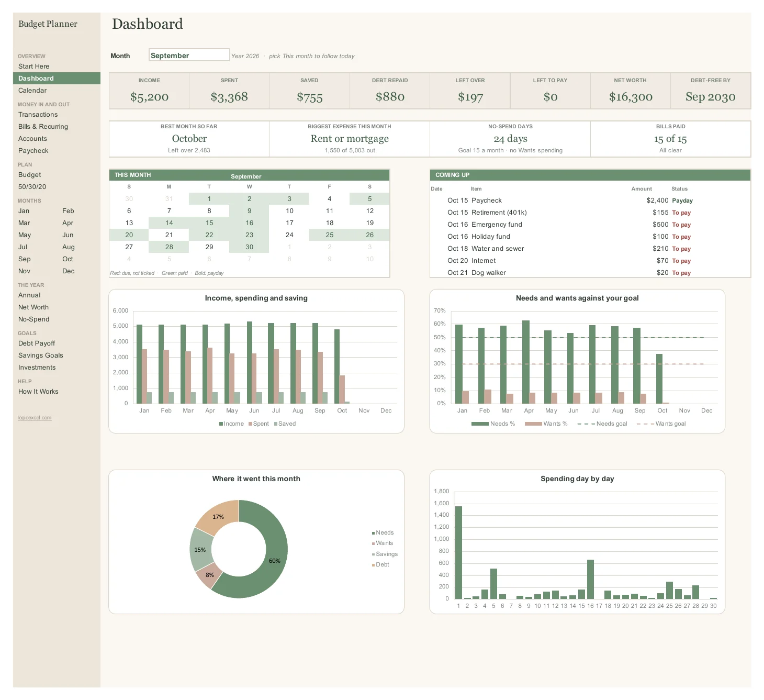Open the Sep month sheet

pyautogui.click(x=24, y=259)
